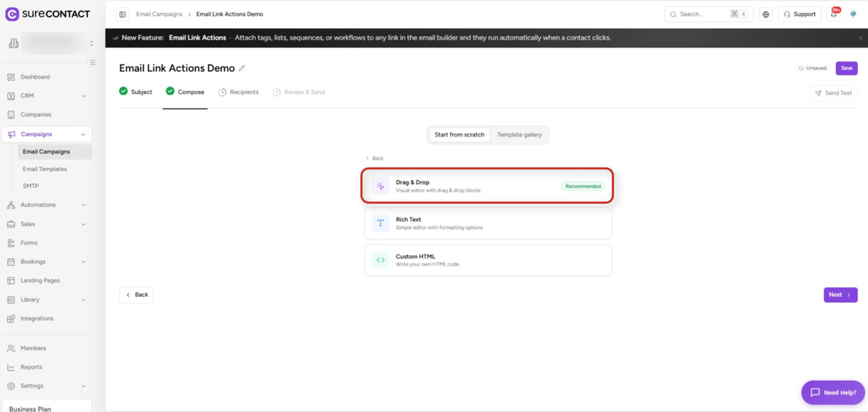This screenshot has width=868, height=412.
Task: Expand the Settings chevron
Action: click(83, 386)
